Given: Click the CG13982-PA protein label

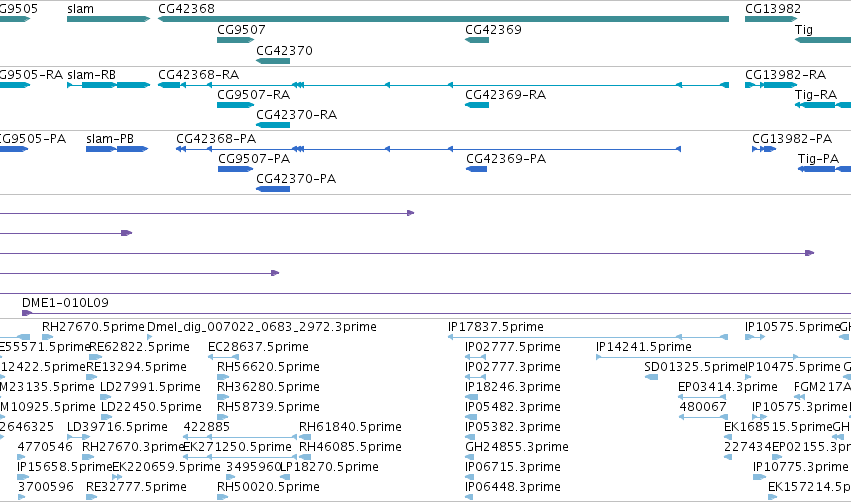Looking at the screenshot, I should tap(792, 139).
